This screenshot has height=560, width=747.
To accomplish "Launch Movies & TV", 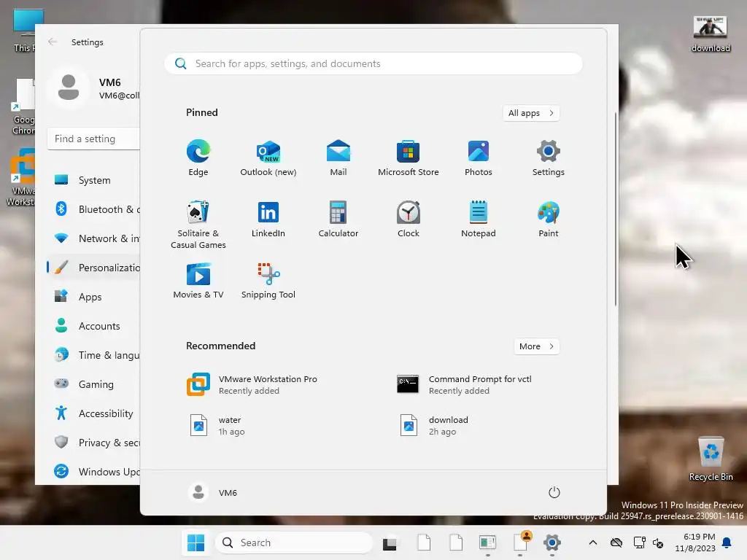I will (x=198, y=281).
